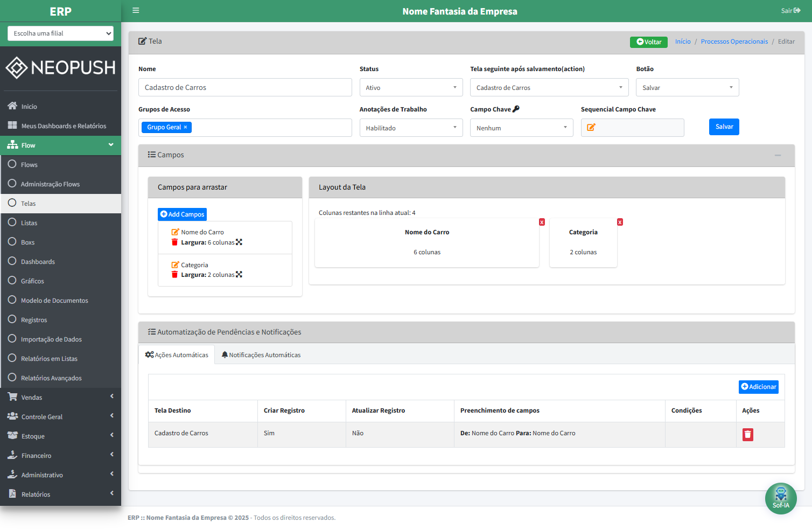Click the Add Campos button
Viewport: 812px width, 529px height.
click(182, 214)
